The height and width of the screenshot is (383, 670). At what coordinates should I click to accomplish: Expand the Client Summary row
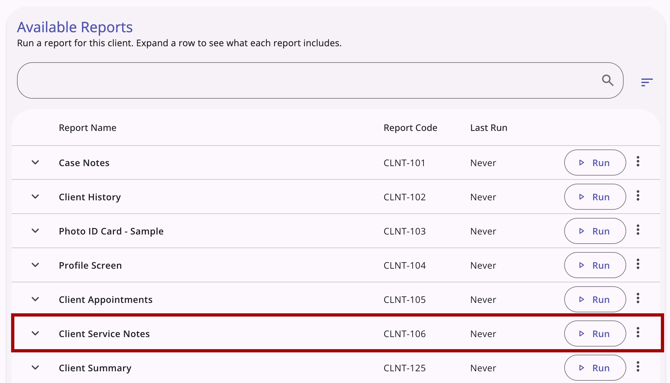coord(35,368)
